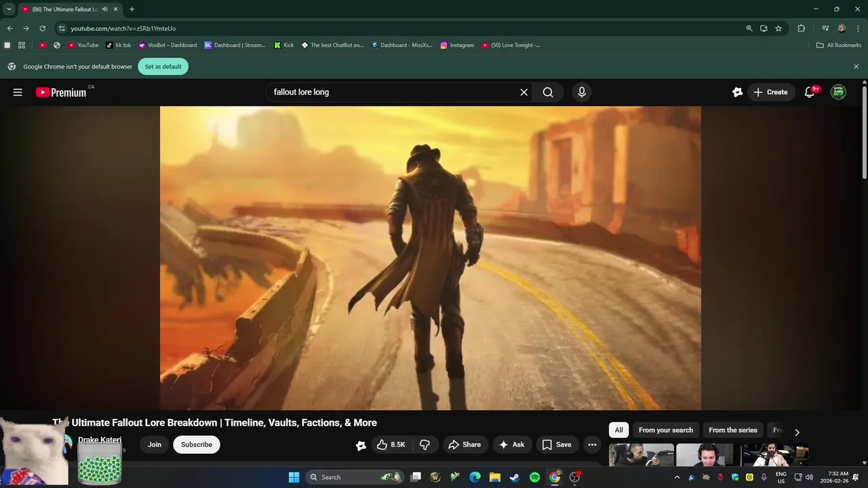This screenshot has height=488, width=868.
Task: Open more actions three-dot menu under video
Action: pyautogui.click(x=592, y=445)
